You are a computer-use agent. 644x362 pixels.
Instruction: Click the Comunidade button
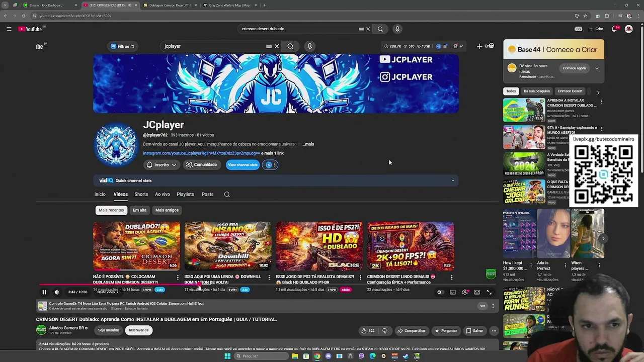click(x=201, y=165)
